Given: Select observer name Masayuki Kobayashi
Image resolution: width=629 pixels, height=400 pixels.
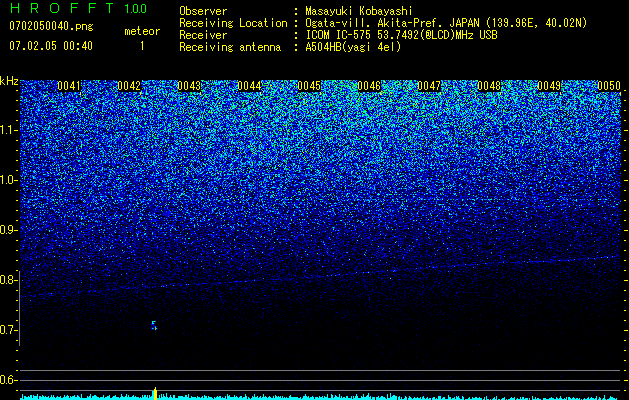Looking at the screenshot, I should click(359, 12).
